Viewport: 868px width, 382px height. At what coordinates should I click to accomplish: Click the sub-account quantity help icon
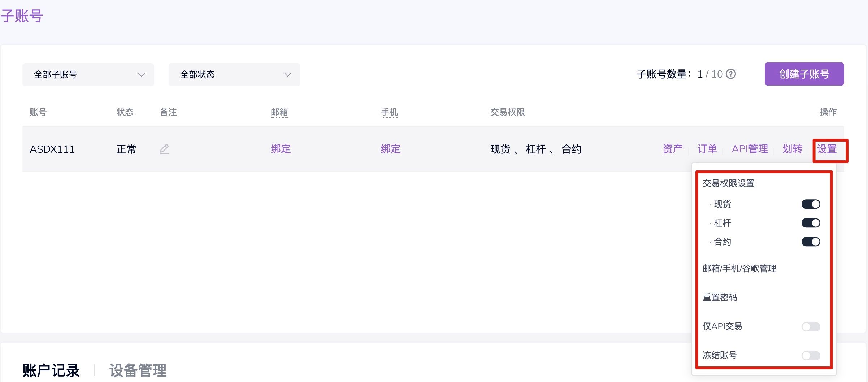731,74
